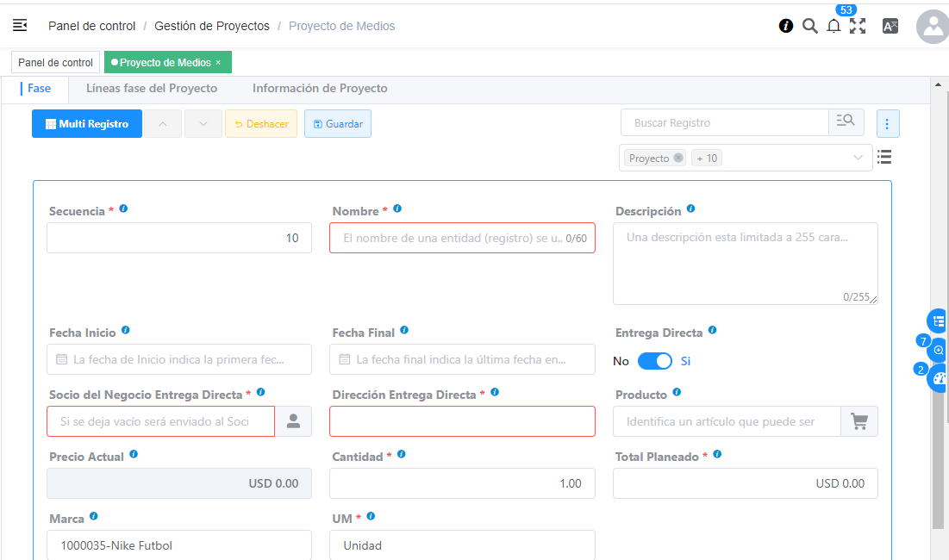This screenshot has height=560, width=949.
Task: Remove the Proyecto filter tag
Action: (678, 159)
